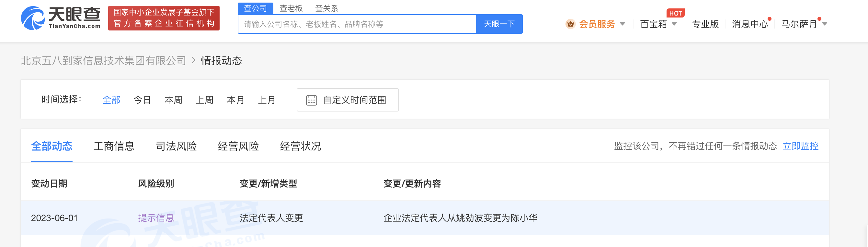This screenshot has height=247, width=868.
Task: Click the breadcrumb chevron arrow
Action: pos(194,60)
